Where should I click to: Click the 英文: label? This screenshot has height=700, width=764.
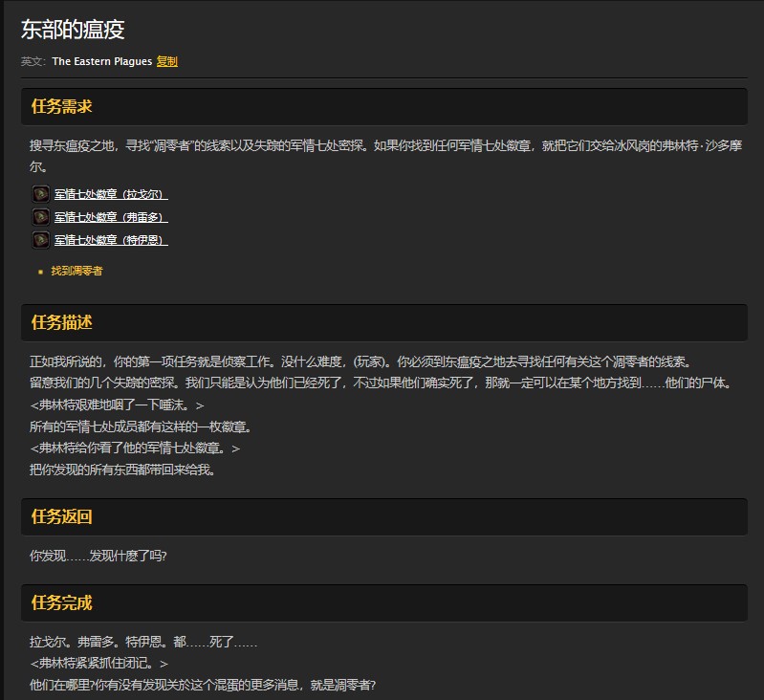pyautogui.click(x=33, y=61)
